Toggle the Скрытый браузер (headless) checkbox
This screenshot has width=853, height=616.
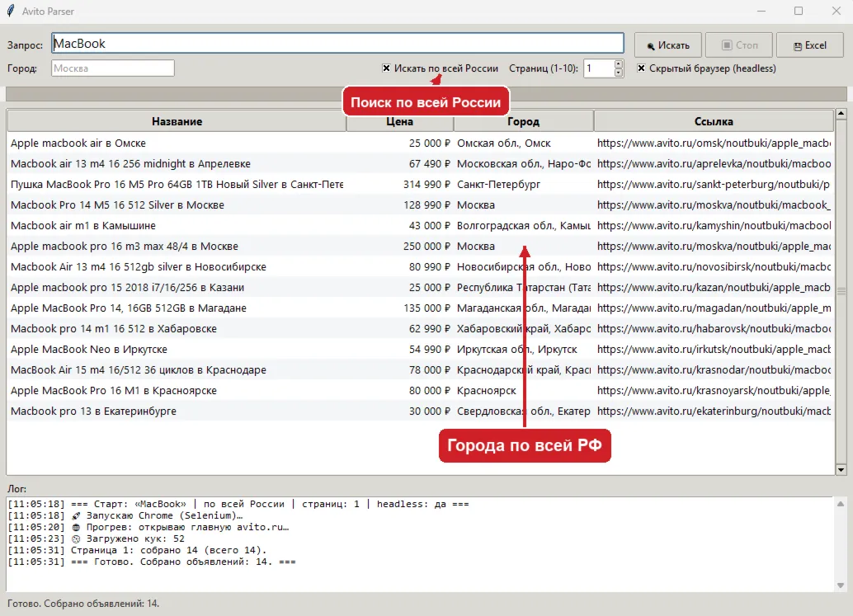coord(641,68)
